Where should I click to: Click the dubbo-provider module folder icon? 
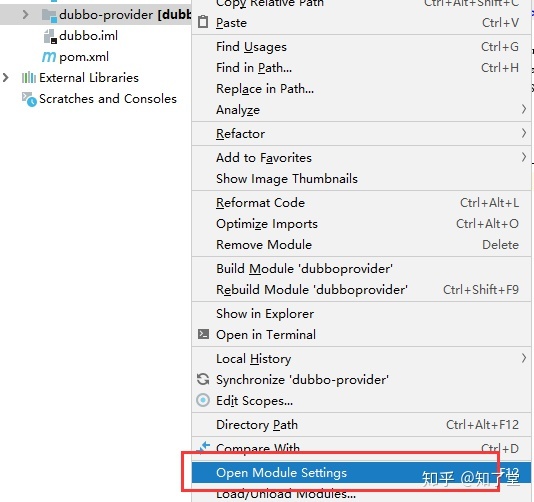click(x=49, y=15)
